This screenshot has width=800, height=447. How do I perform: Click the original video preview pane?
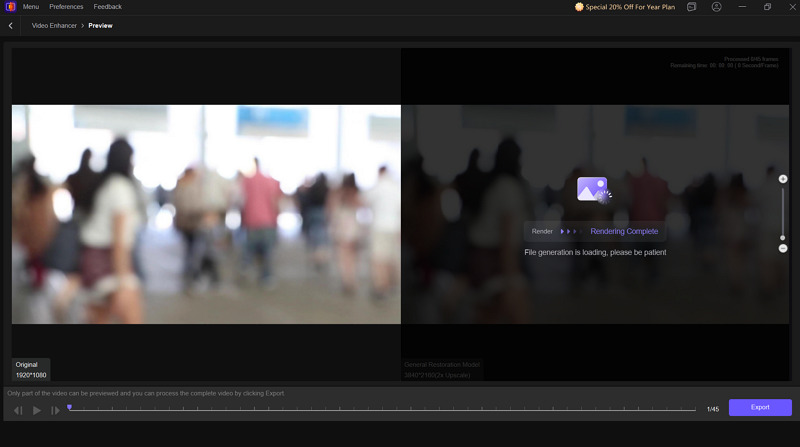206,214
